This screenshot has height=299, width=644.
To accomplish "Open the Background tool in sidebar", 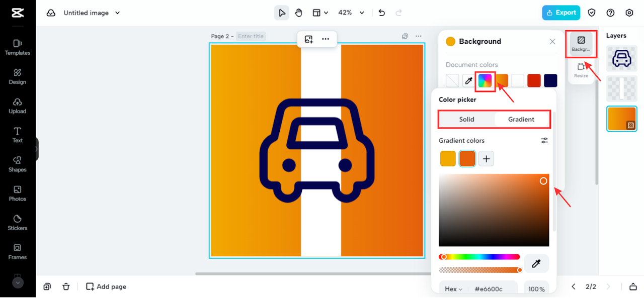I will pyautogui.click(x=581, y=44).
